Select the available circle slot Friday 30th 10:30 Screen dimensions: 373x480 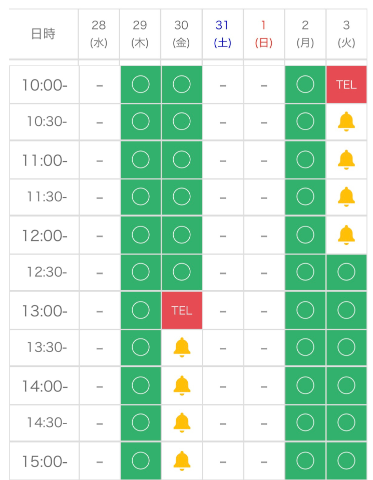(x=182, y=122)
